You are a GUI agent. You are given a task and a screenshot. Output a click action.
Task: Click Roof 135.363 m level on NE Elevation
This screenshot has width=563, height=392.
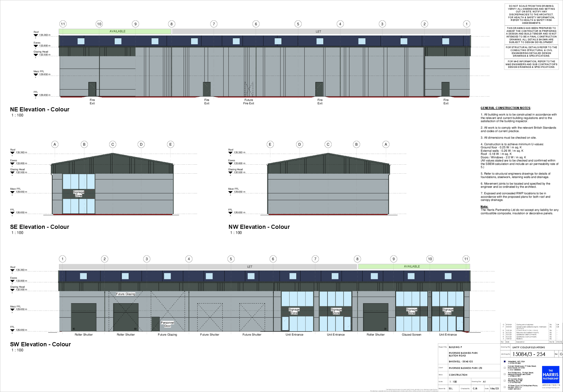42,34
